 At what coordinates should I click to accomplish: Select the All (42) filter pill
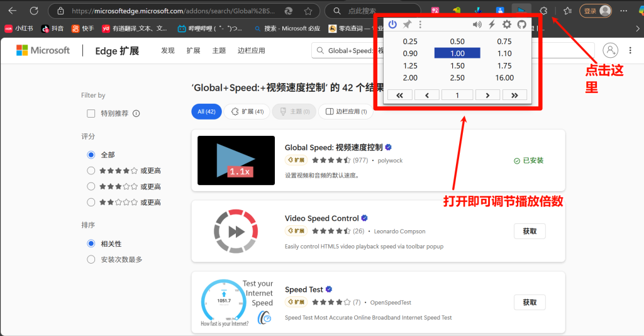point(206,111)
